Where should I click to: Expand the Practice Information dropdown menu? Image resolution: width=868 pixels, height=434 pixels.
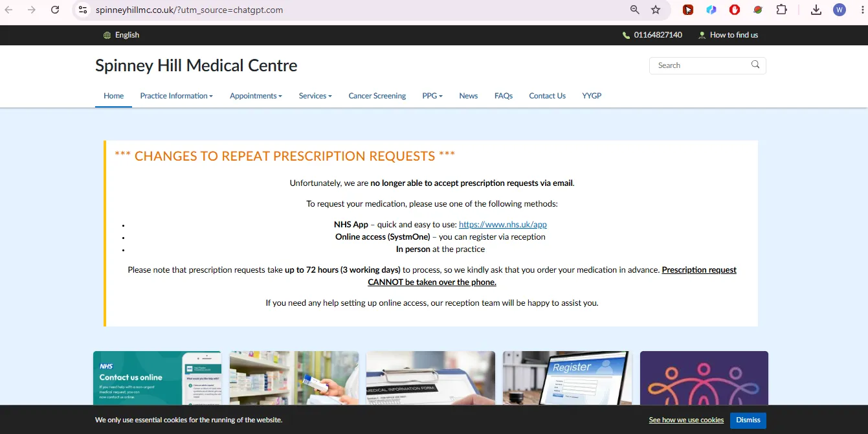(176, 96)
